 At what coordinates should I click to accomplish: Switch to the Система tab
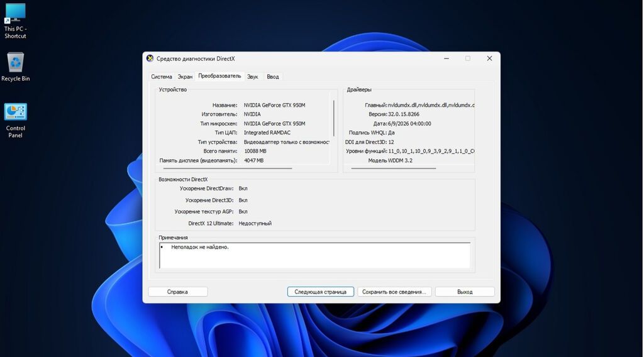pos(162,77)
